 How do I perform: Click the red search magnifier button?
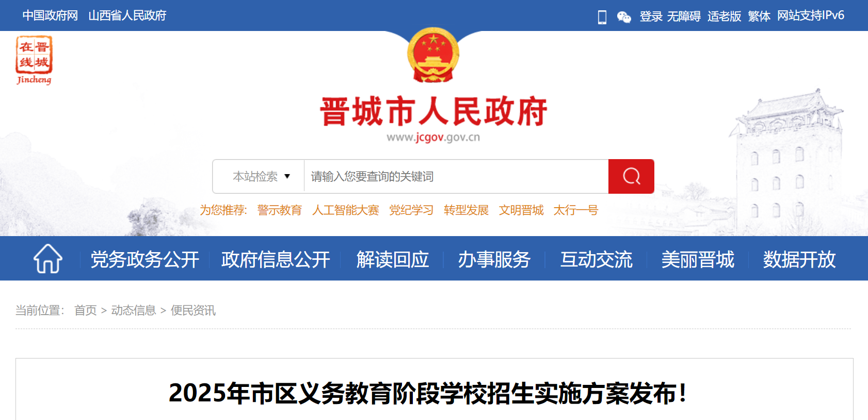pos(631,176)
